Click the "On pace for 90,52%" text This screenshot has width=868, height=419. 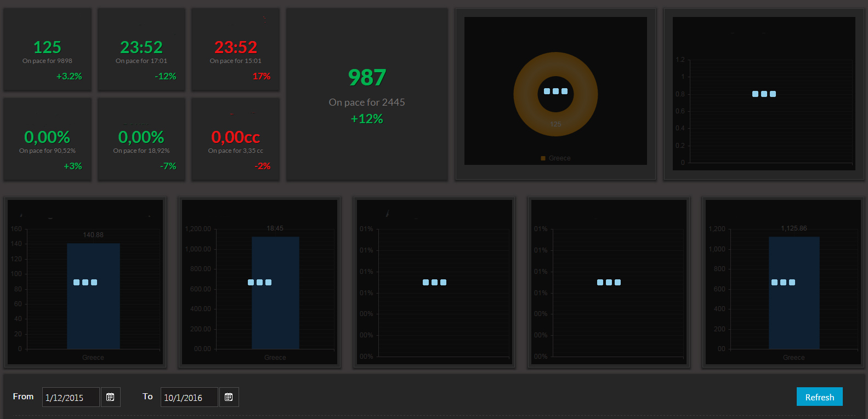47,151
